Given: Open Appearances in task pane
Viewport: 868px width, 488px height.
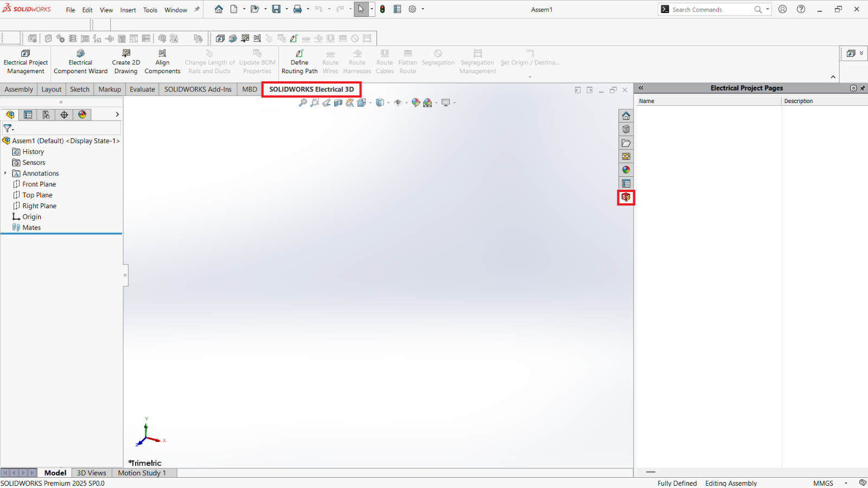Looking at the screenshot, I should tap(626, 170).
